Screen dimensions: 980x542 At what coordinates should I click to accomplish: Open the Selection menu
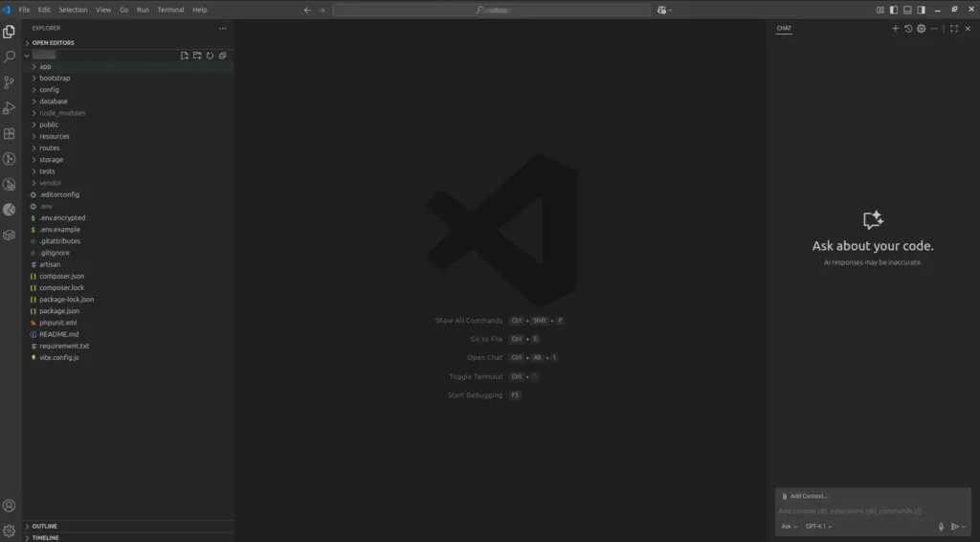coord(73,10)
